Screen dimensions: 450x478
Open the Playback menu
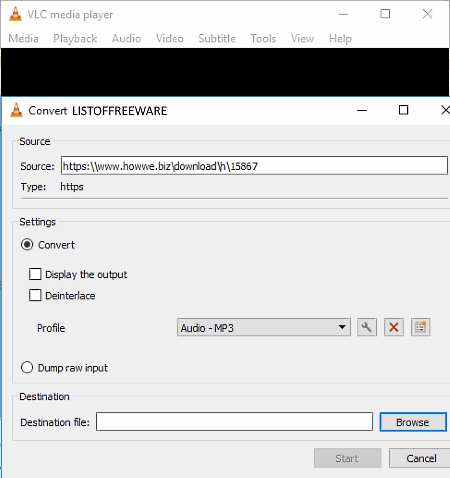click(75, 38)
